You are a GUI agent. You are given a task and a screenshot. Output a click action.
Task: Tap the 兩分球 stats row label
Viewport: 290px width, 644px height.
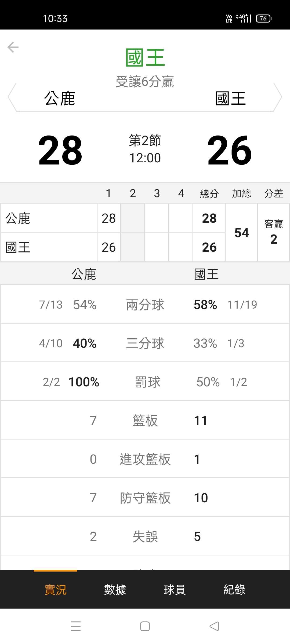(x=145, y=305)
